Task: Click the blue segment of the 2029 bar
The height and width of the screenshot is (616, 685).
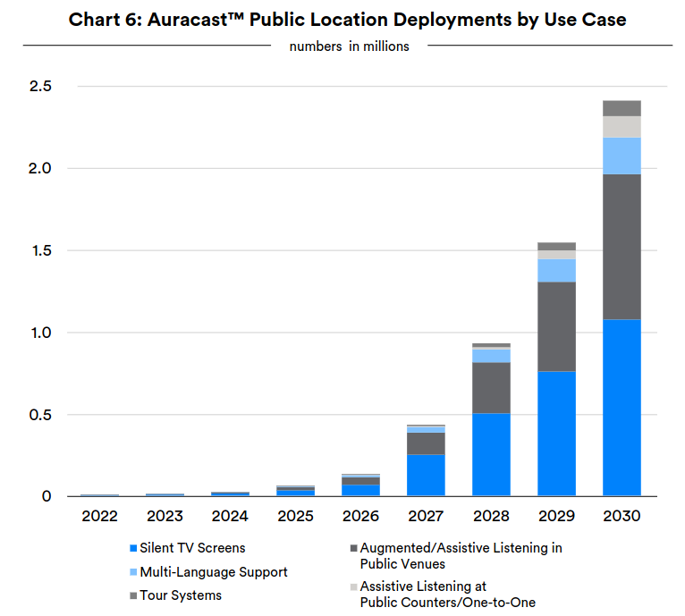Action: coord(556,434)
